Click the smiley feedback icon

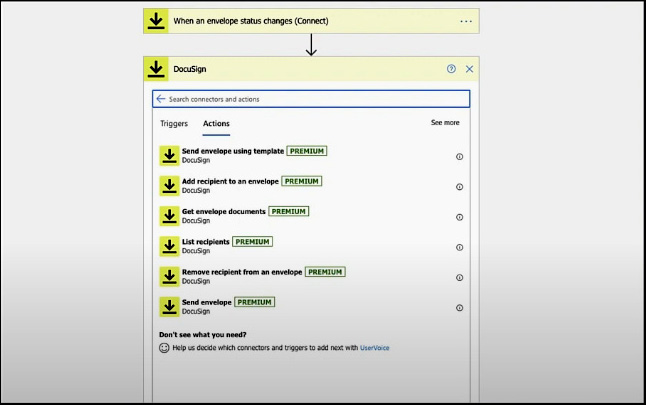point(164,348)
